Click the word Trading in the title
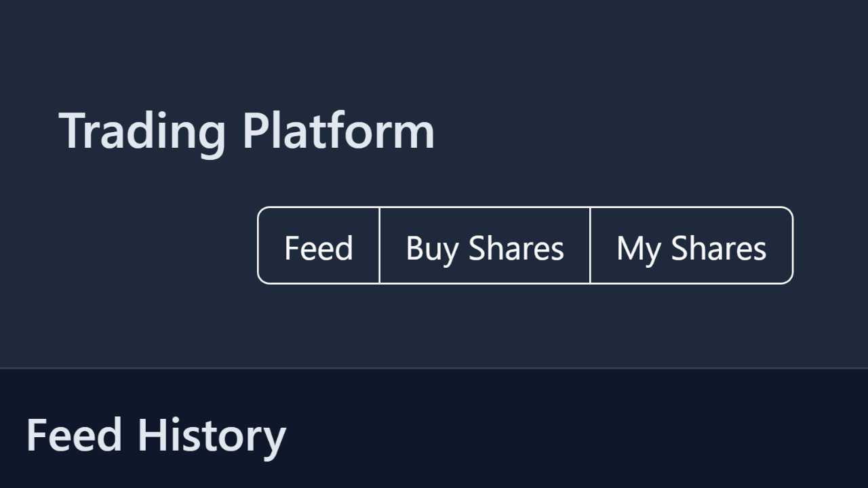Image resolution: width=868 pixels, height=488 pixels. [x=142, y=133]
